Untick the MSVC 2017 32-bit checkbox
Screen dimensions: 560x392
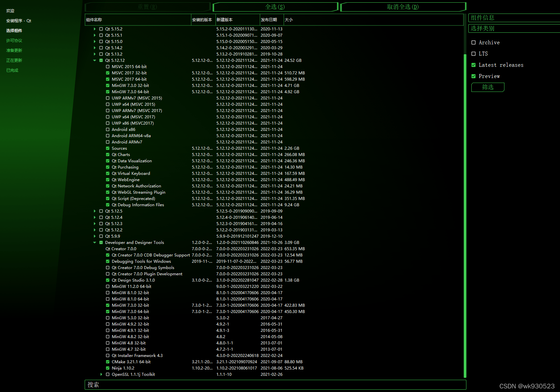[108, 73]
